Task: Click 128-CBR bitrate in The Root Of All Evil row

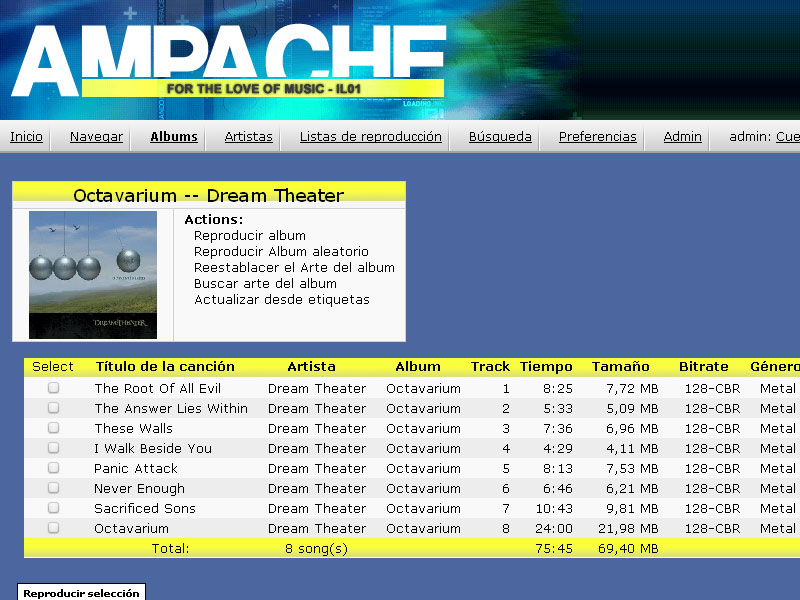Action: [x=712, y=388]
